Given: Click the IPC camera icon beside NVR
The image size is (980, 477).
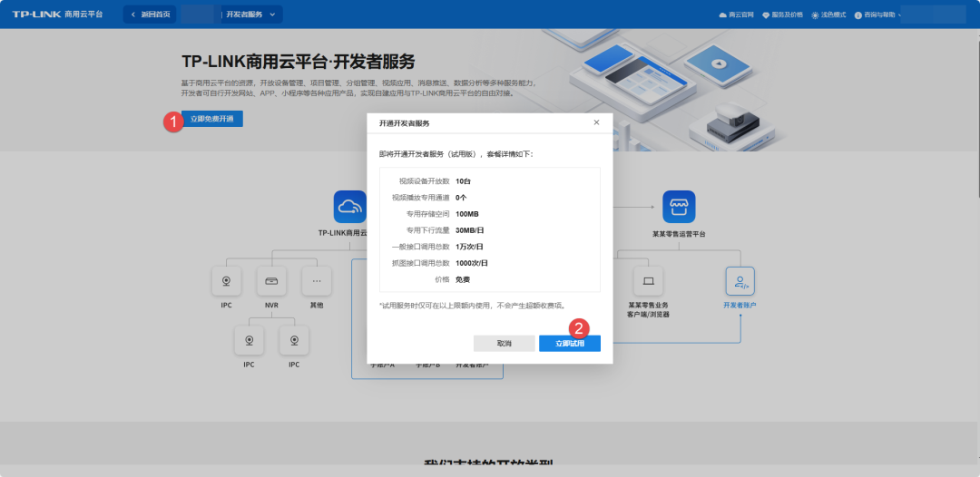Looking at the screenshot, I should click(226, 281).
